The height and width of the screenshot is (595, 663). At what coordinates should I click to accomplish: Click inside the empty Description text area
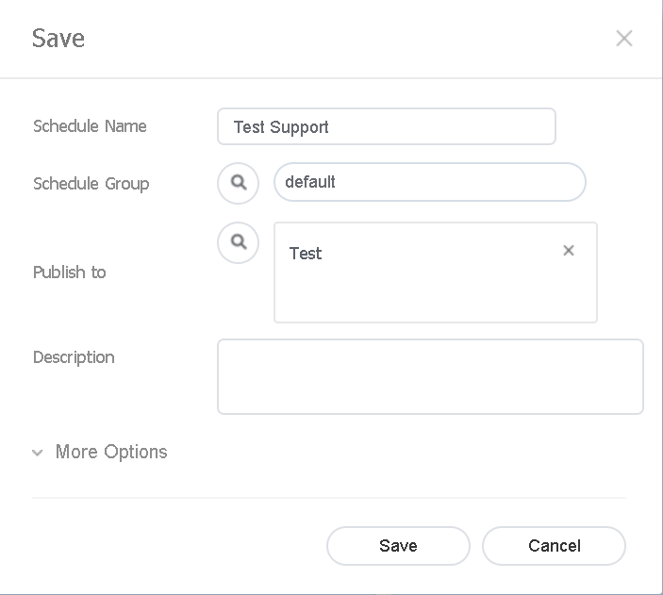coord(430,376)
